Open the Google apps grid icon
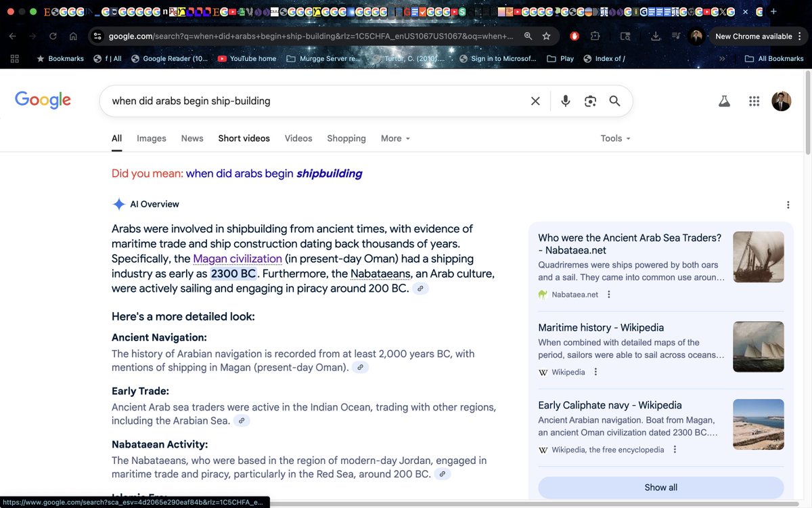This screenshot has width=812, height=508. [x=754, y=101]
